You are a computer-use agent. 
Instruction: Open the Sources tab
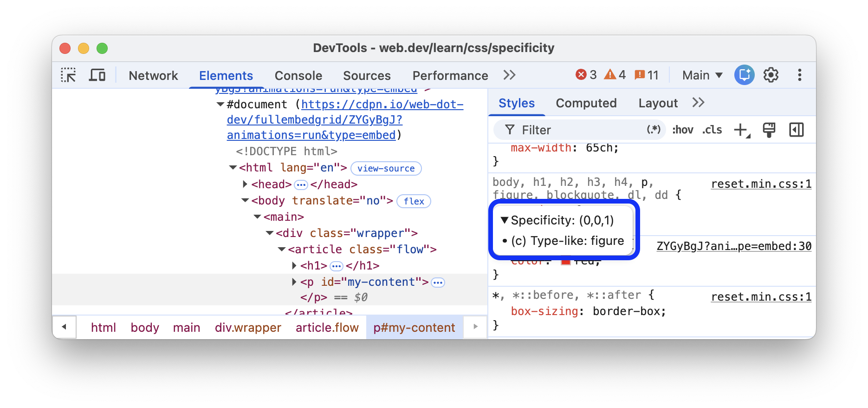(367, 75)
